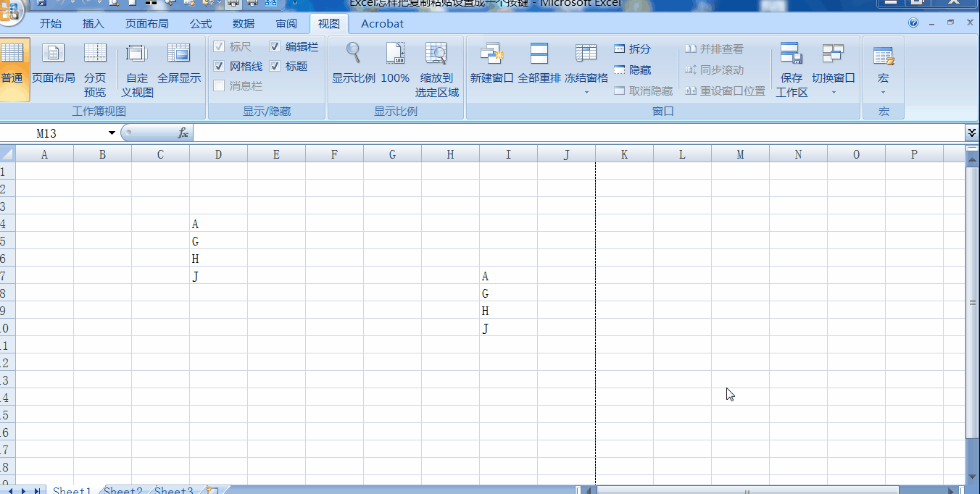
Task: Select column A header
Action: pos(44,154)
